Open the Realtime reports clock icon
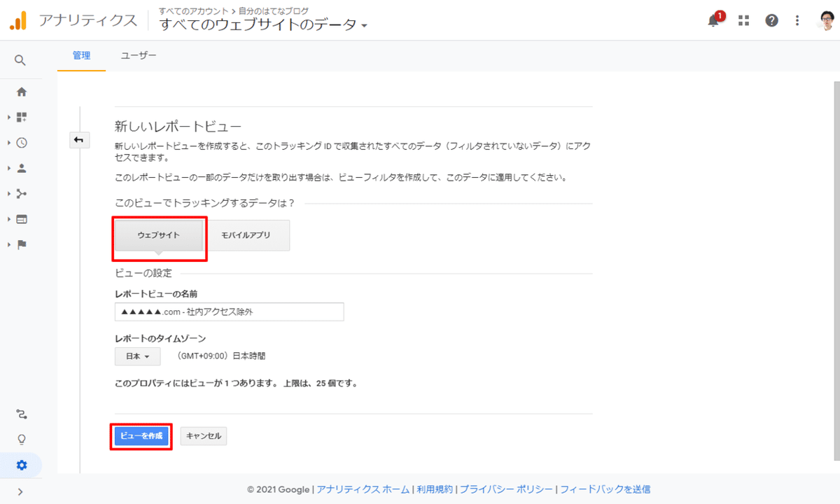Viewport: 840px width, 504px height. point(22,142)
